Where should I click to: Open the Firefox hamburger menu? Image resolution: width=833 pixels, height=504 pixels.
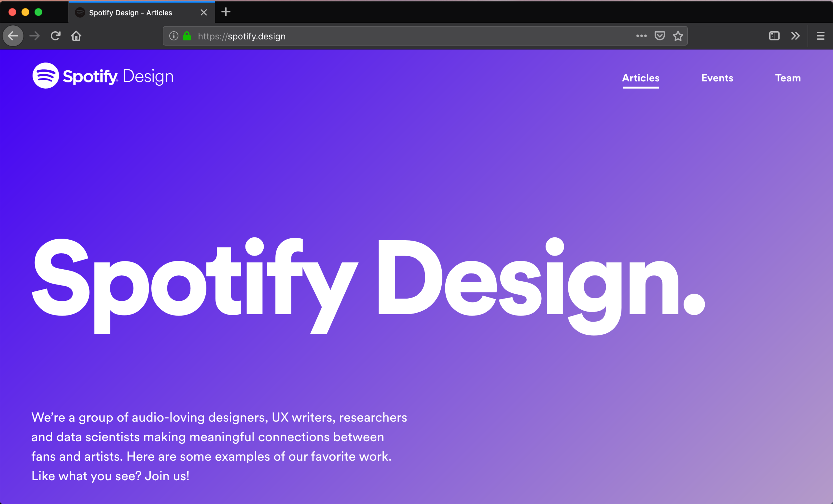820,36
